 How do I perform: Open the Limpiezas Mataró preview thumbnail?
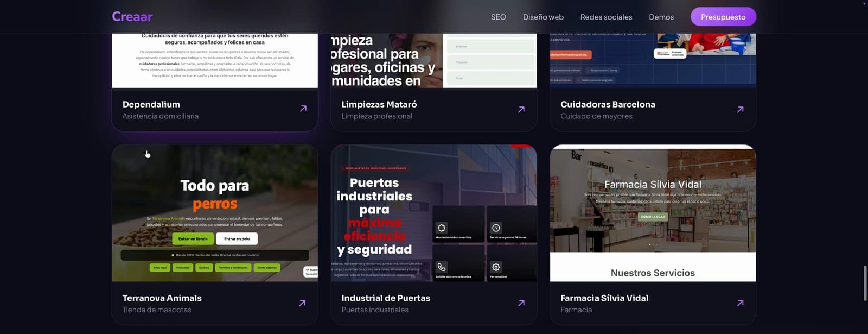434,60
